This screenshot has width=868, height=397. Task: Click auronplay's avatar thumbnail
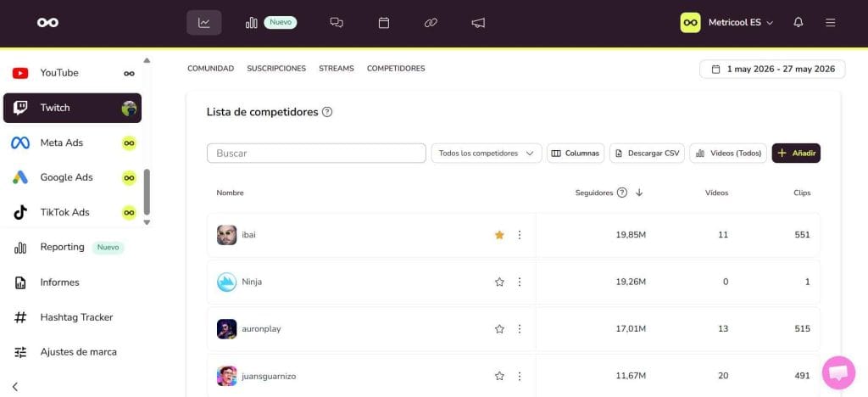coord(227,329)
